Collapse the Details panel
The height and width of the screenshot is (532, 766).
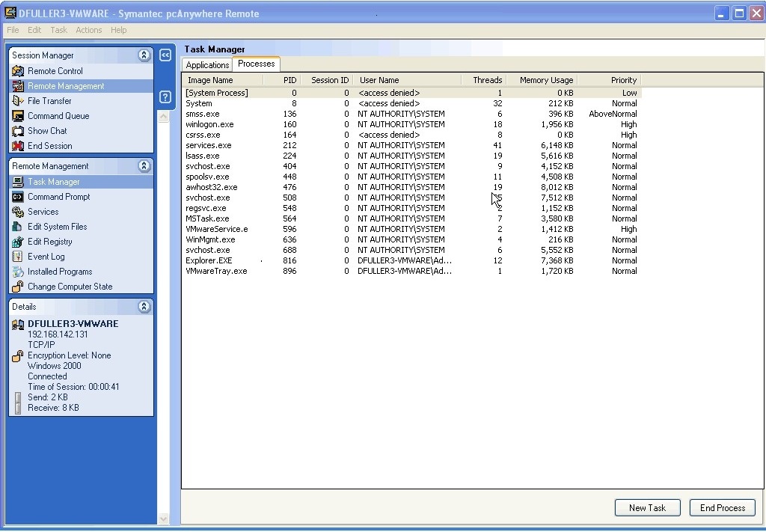click(144, 306)
